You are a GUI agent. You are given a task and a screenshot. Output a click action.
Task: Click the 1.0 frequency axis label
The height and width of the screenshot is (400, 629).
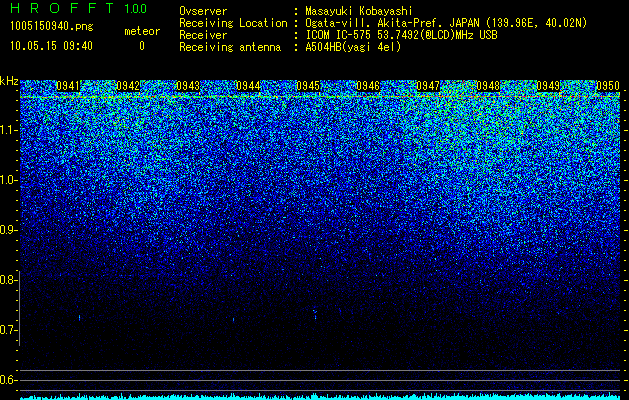[x=8, y=180]
